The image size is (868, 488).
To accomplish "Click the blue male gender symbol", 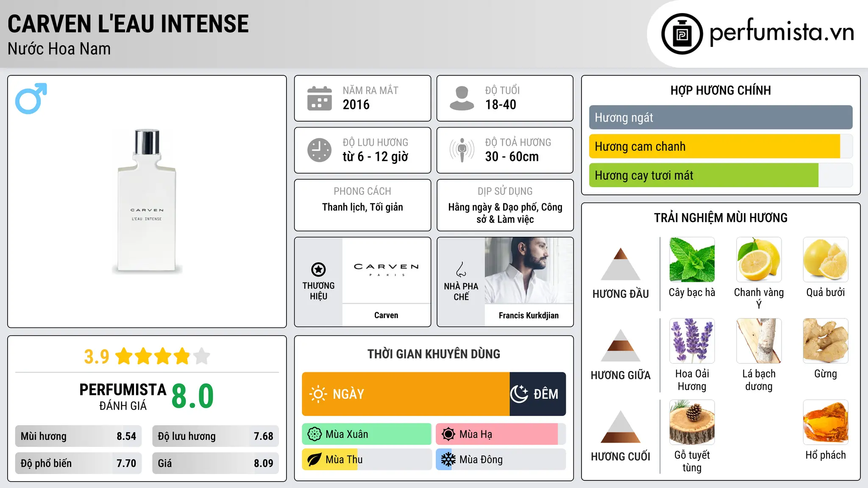I will coord(31,98).
